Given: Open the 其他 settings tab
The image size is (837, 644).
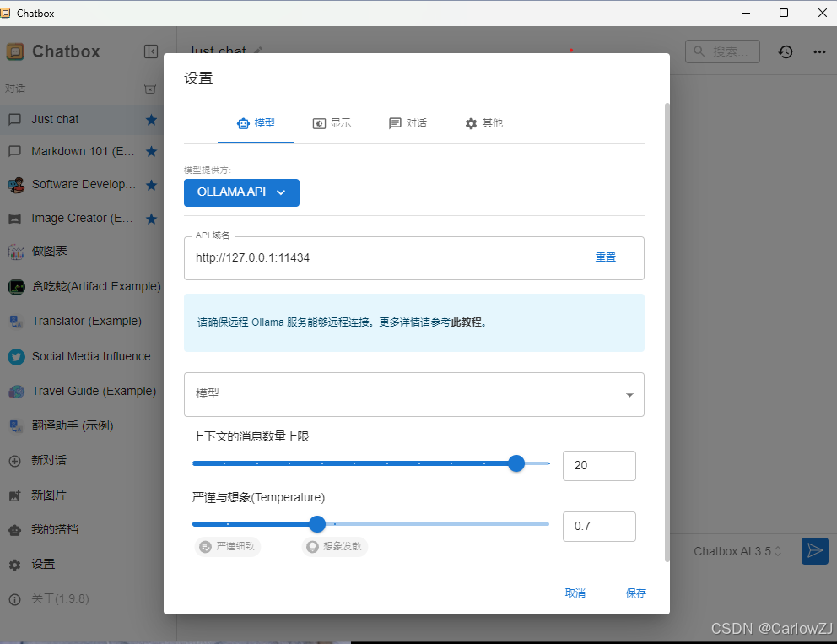Looking at the screenshot, I should (483, 123).
